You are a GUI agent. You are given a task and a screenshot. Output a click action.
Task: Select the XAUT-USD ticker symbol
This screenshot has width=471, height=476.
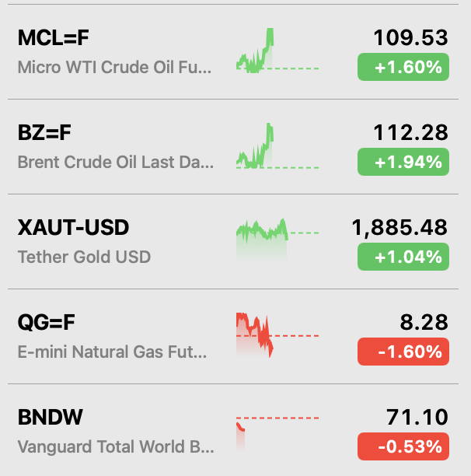(73, 227)
